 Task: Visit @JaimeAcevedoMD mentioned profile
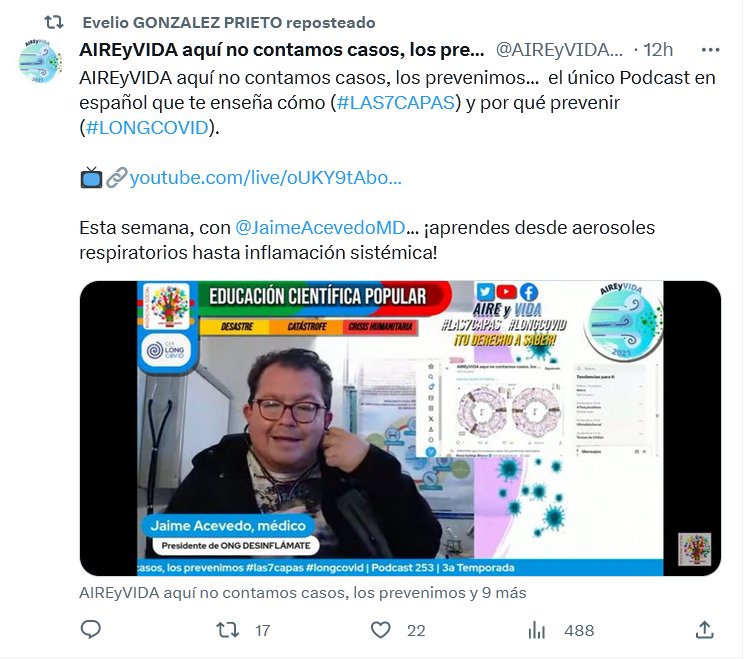320,228
